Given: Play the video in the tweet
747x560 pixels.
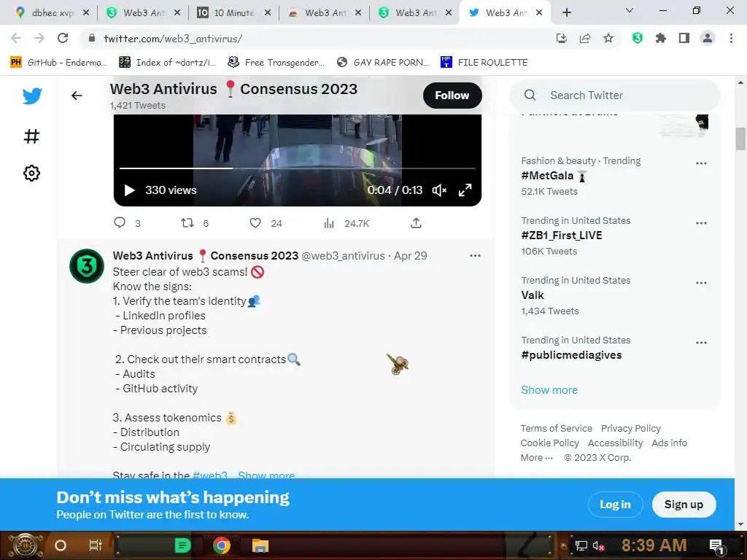Looking at the screenshot, I should 129,190.
